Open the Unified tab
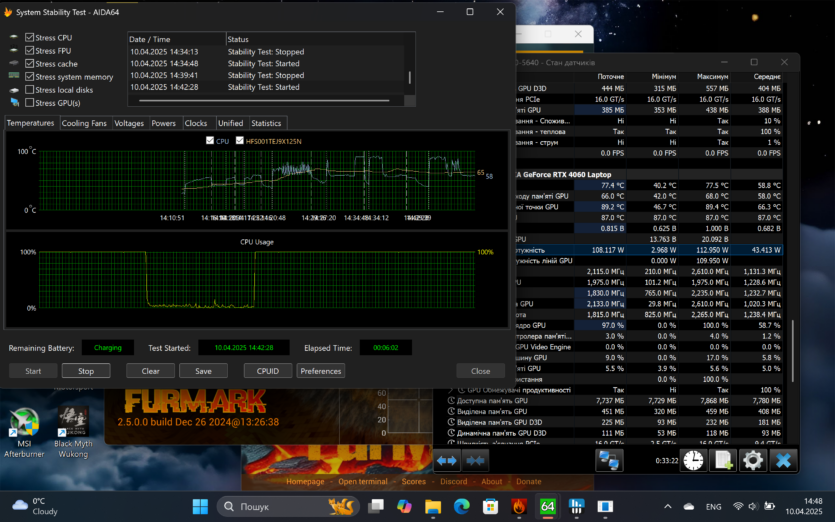 click(x=231, y=123)
